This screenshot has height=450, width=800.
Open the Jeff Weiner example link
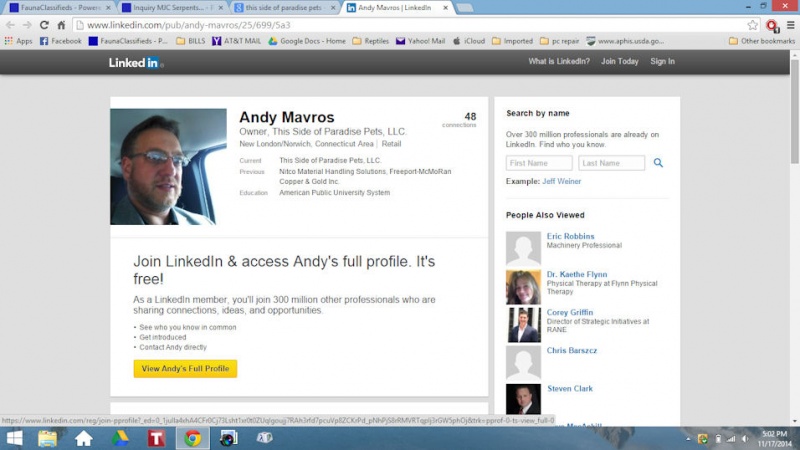point(561,181)
